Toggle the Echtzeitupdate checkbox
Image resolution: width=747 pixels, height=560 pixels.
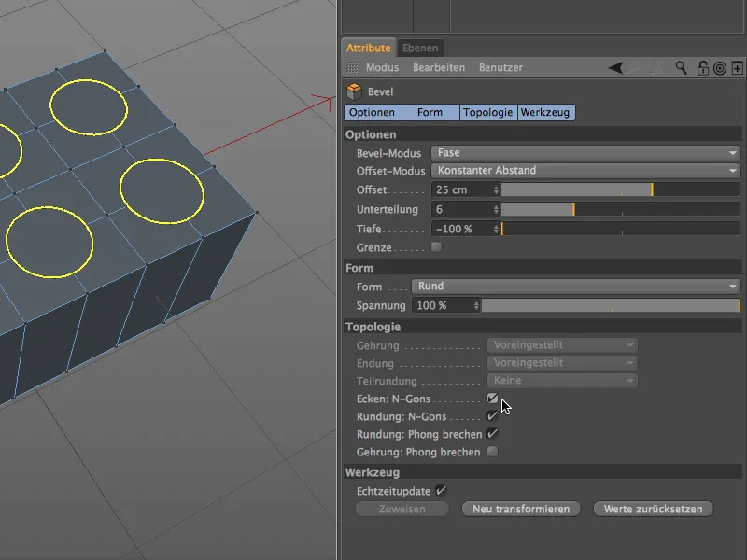pyautogui.click(x=441, y=491)
